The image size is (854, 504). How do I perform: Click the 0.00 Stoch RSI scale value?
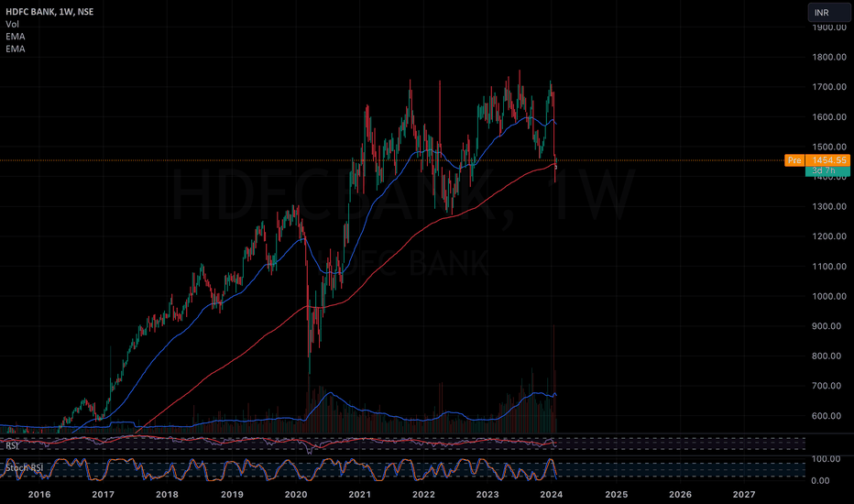(821, 480)
